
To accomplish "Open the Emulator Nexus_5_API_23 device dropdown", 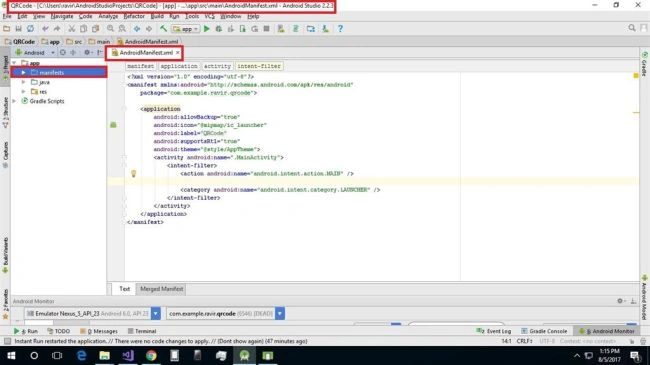I will (155, 314).
